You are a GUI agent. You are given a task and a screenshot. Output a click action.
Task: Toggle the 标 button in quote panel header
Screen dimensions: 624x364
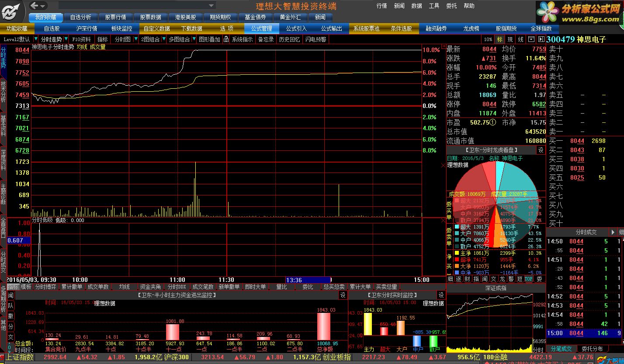click(500, 39)
